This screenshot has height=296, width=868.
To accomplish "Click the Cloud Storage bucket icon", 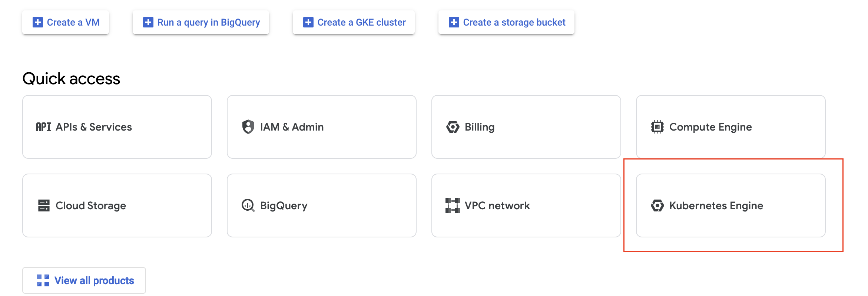I will 43,205.
